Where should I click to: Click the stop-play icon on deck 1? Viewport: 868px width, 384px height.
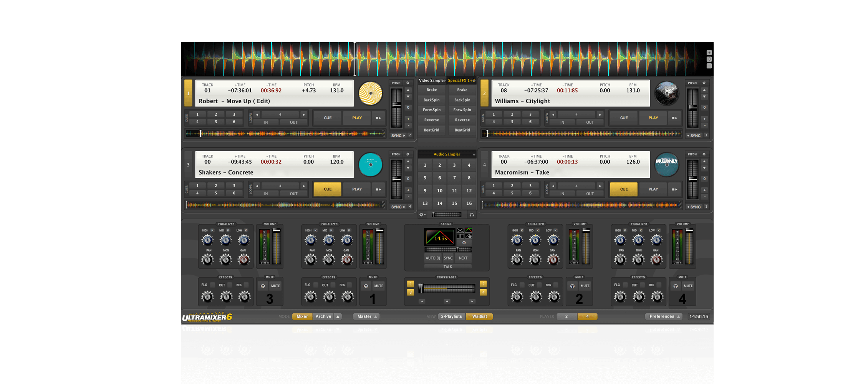(x=378, y=118)
